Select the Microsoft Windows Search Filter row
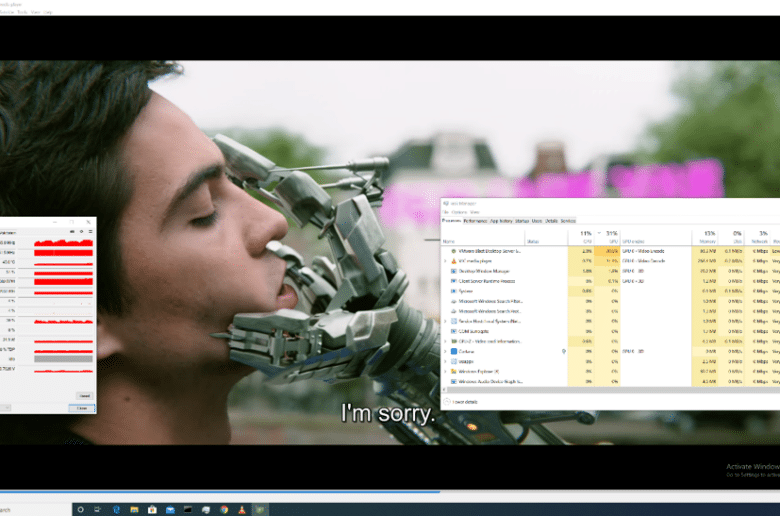Viewport: 780px width, 516px height. click(x=611, y=301)
